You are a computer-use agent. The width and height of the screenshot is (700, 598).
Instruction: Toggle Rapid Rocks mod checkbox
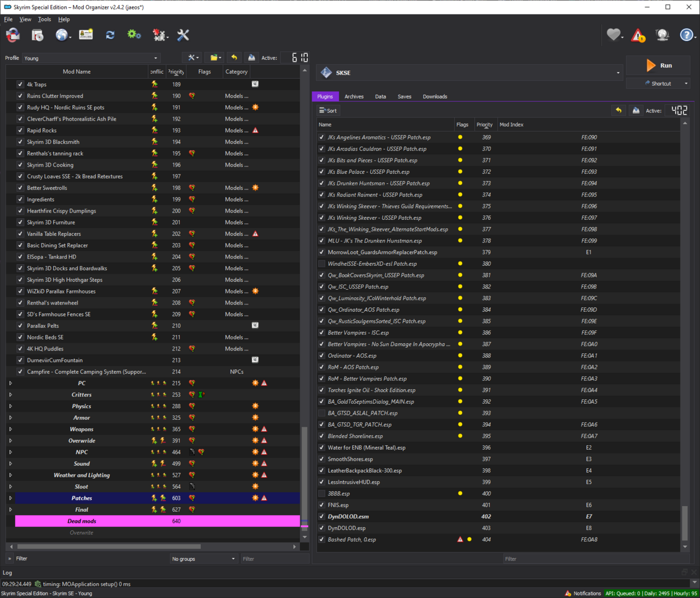(20, 130)
